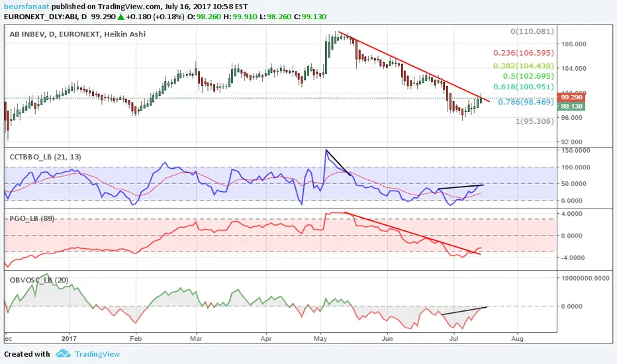This screenshot has height=364, width=617.
Task: Click the O:98.260 open value
Action: pyautogui.click(x=205, y=17)
